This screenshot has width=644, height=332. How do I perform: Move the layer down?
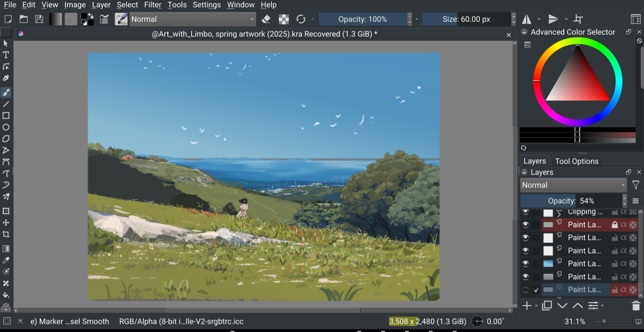[562, 306]
